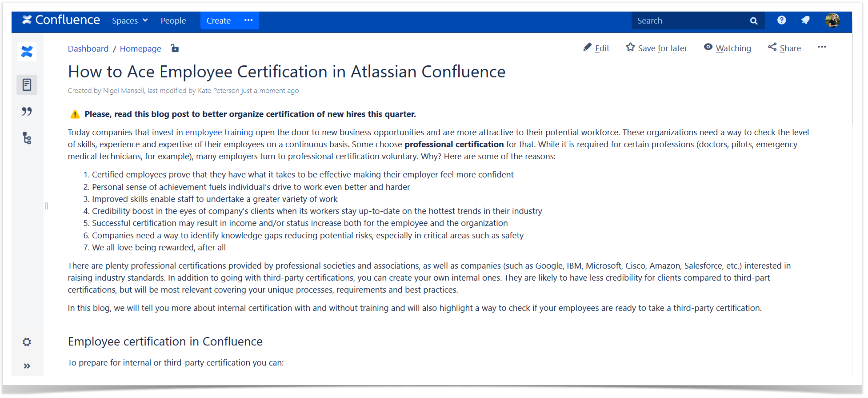Open the create-from-template ellipsis button
Viewport: 868px width, 398px height.
(248, 20)
